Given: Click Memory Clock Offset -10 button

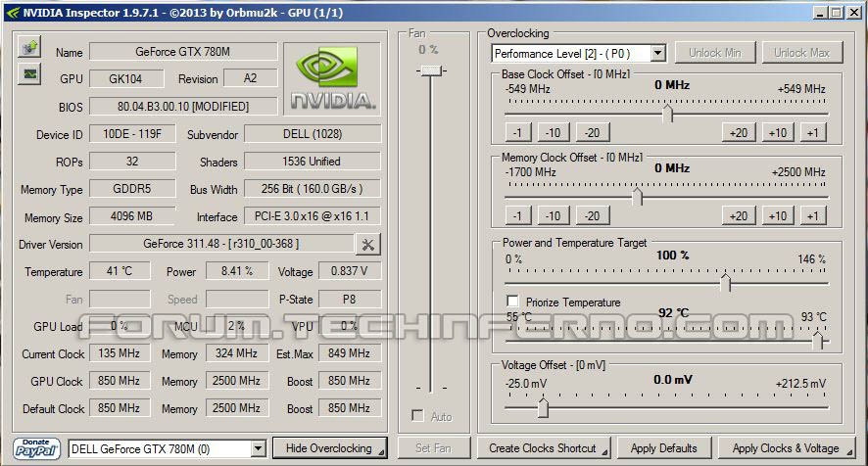Looking at the screenshot, I should pyautogui.click(x=553, y=215).
